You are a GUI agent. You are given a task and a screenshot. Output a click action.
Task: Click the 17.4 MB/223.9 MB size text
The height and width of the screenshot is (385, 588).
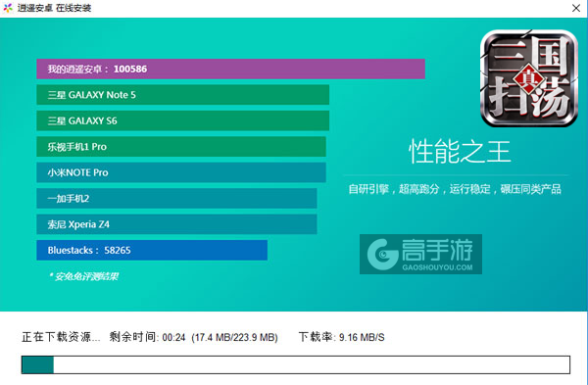tap(234, 337)
